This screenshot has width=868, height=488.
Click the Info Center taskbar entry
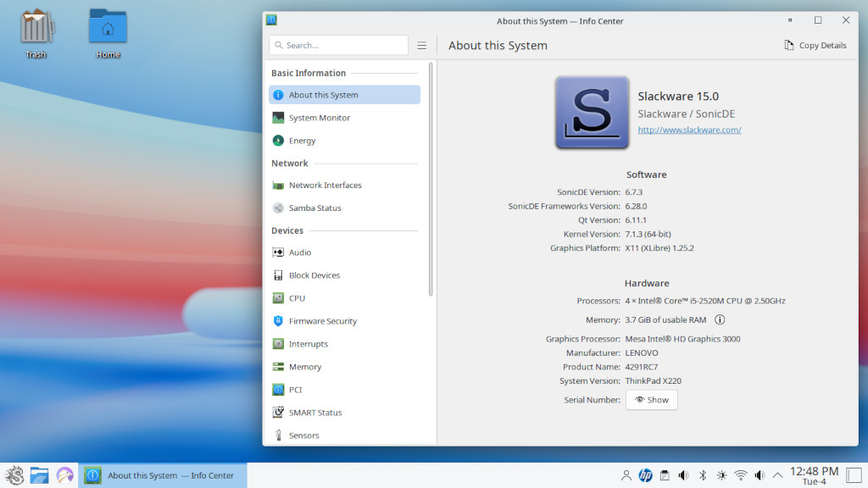coord(162,475)
